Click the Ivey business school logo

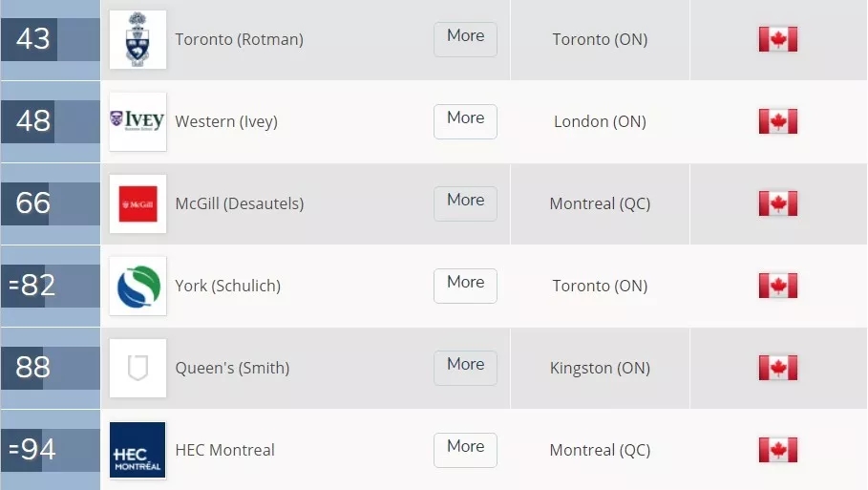pos(138,121)
